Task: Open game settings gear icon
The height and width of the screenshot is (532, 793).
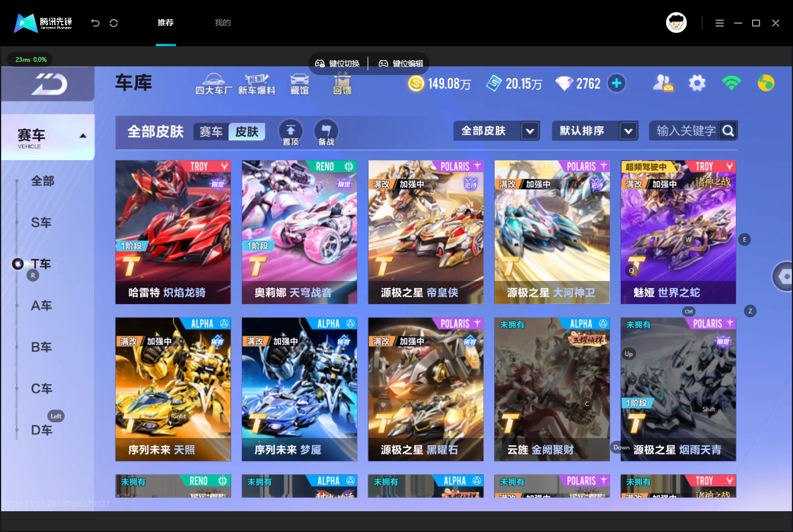Action: click(x=697, y=84)
